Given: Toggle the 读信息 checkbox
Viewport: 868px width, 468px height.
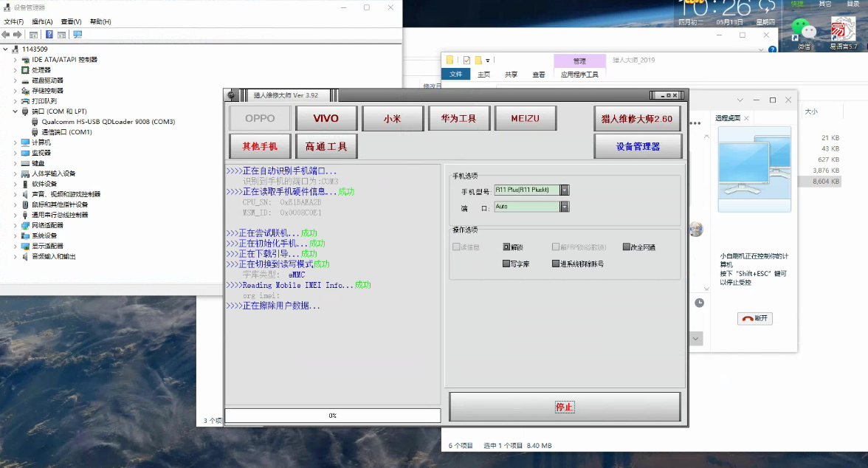Looking at the screenshot, I should pyautogui.click(x=456, y=247).
